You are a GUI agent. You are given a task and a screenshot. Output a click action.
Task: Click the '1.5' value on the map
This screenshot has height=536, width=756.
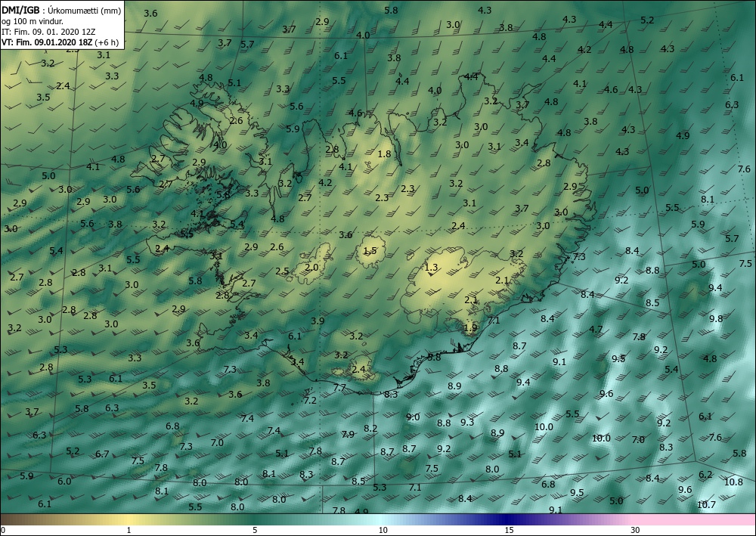[370, 251]
